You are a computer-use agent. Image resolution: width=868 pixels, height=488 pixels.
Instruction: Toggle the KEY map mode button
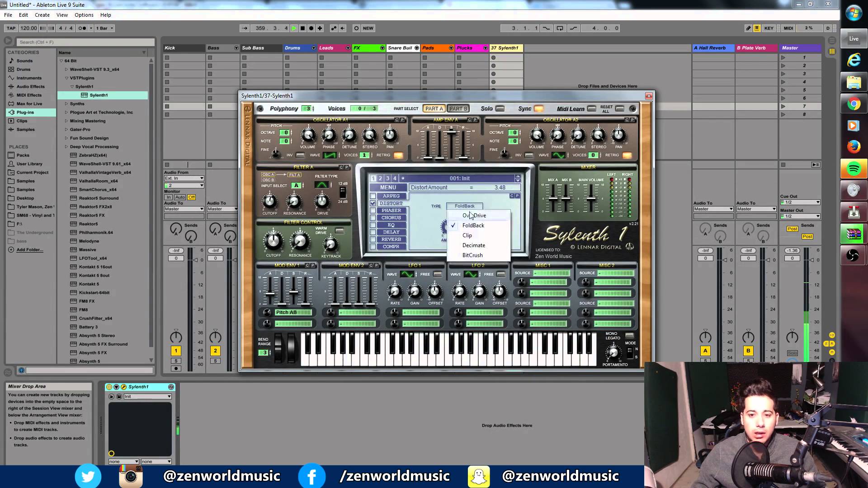tap(769, 28)
